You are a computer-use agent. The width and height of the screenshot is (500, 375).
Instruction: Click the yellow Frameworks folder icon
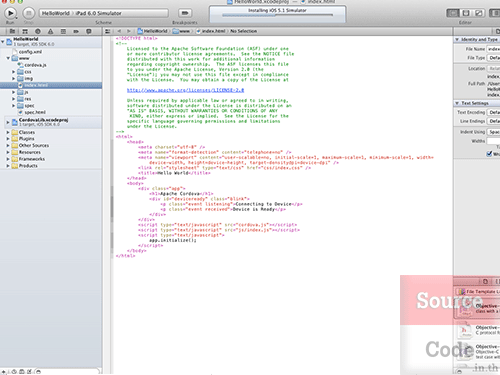(14, 159)
